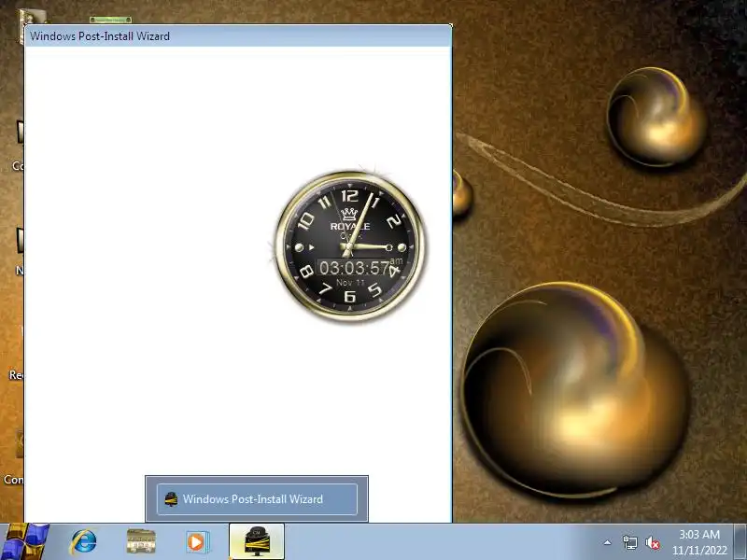Click the digital time readout 03:03:57
This screenshot has width=747, height=560.
[x=356, y=268]
